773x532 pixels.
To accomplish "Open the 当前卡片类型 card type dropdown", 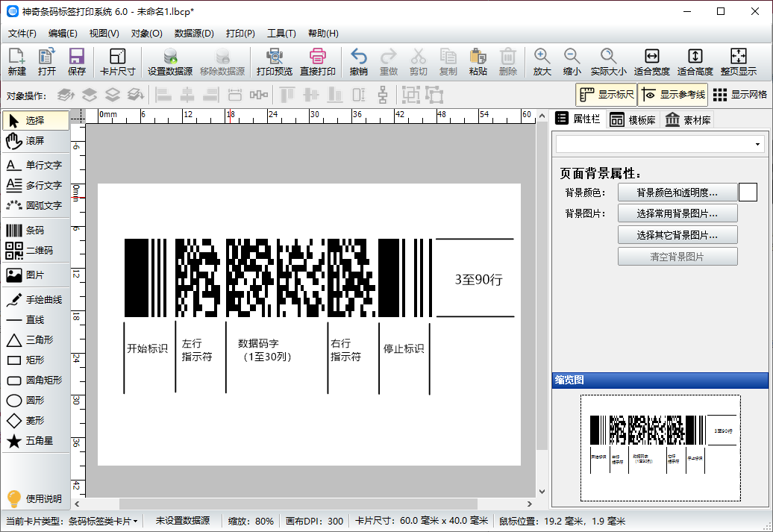I will [72, 521].
